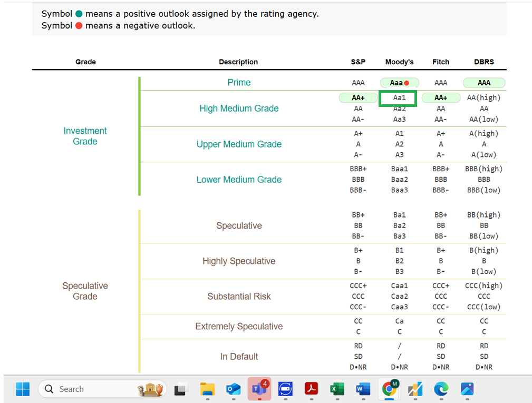Click the highlighted Aaa rating under Moody's
The image size is (532, 403).
tap(399, 83)
